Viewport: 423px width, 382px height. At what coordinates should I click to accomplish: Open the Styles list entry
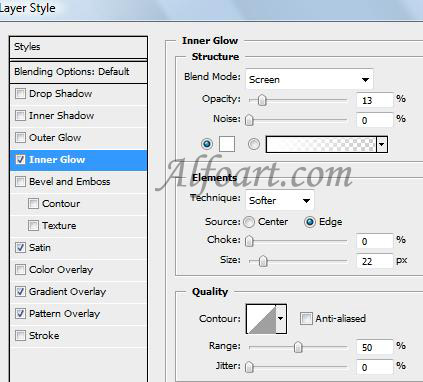(78, 47)
